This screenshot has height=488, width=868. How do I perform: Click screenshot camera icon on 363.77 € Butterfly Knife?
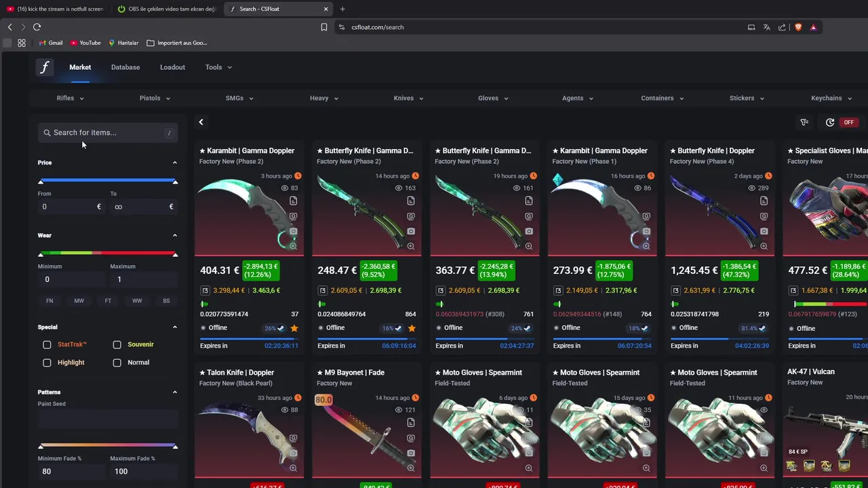528,232
